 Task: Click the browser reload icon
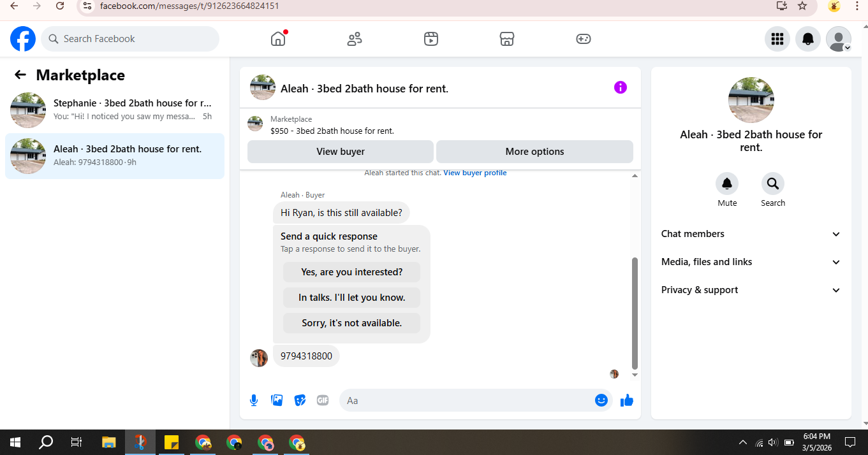[x=60, y=6]
